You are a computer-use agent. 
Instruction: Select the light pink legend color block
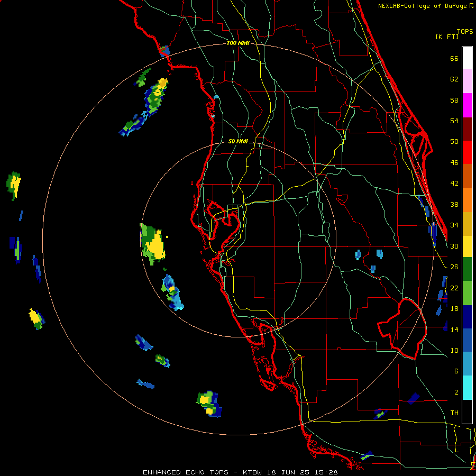467,81
